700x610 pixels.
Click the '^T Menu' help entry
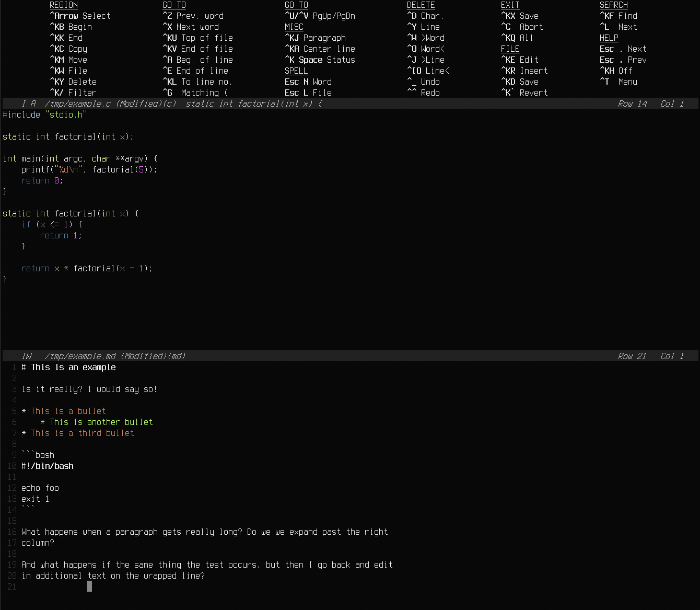619,82
